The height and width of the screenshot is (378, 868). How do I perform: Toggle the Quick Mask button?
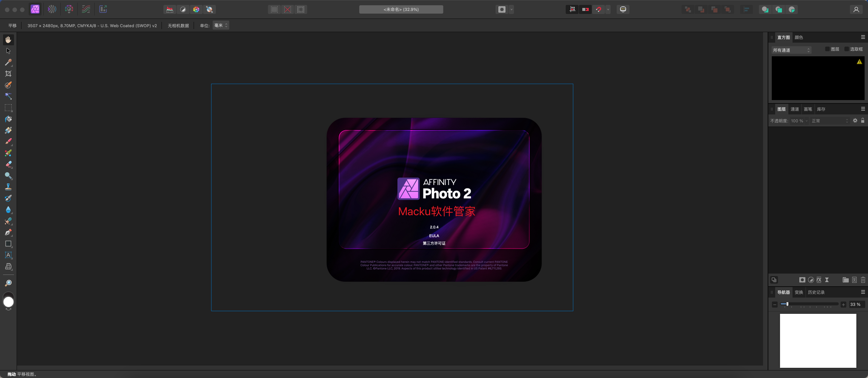pyautogui.click(x=502, y=9)
